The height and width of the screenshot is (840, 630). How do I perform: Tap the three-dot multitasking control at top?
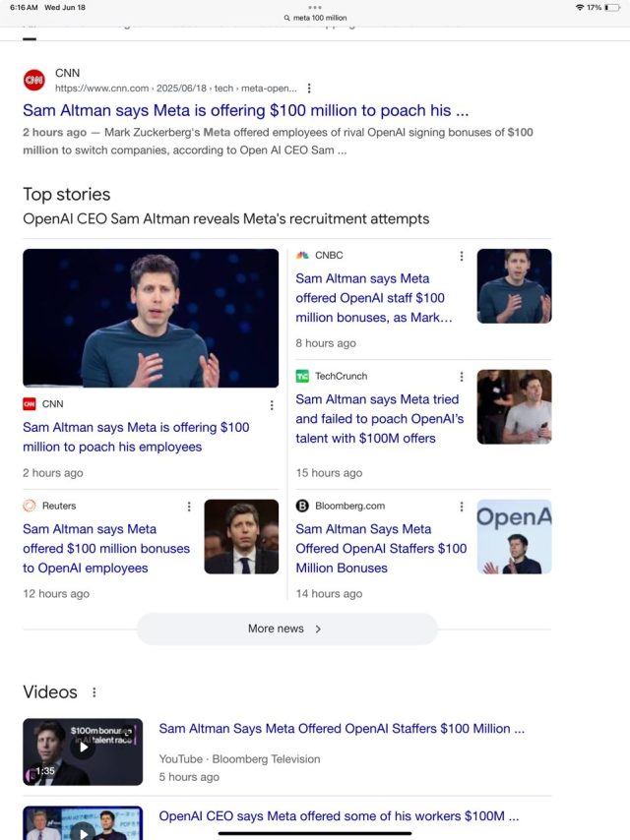click(x=315, y=7)
